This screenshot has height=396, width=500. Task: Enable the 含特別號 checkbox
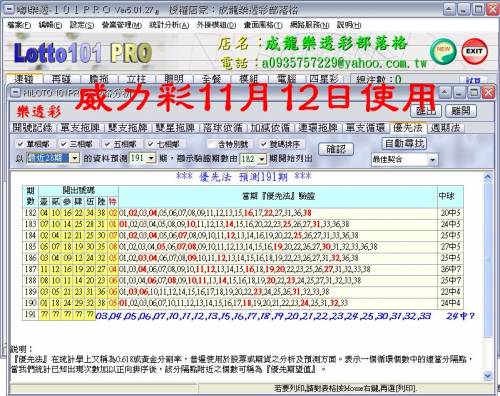pyautogui.click(x=211, y=144)
